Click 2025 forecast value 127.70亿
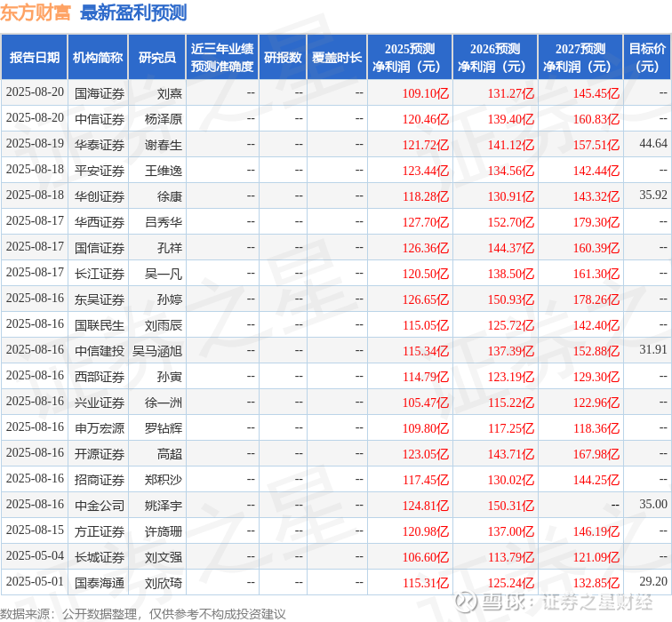Image resolution: width=672 pixels, height=622 pixels. tap(426, 222)
